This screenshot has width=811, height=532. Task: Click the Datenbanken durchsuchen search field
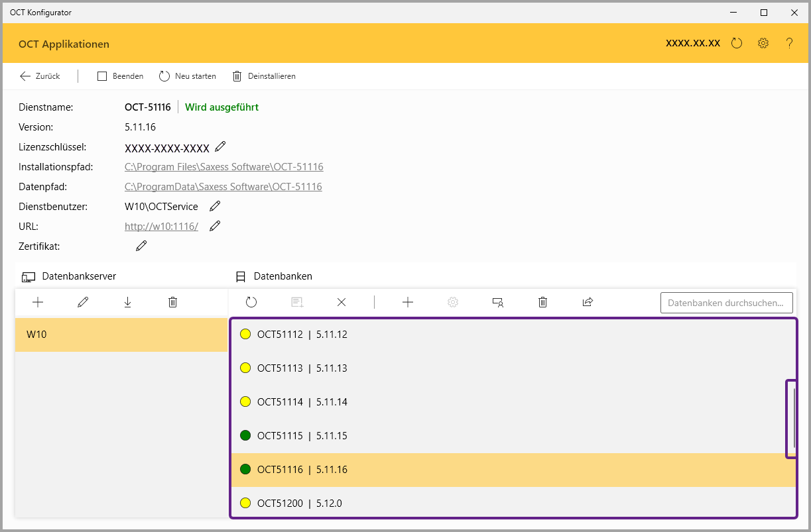coord(726,303)
